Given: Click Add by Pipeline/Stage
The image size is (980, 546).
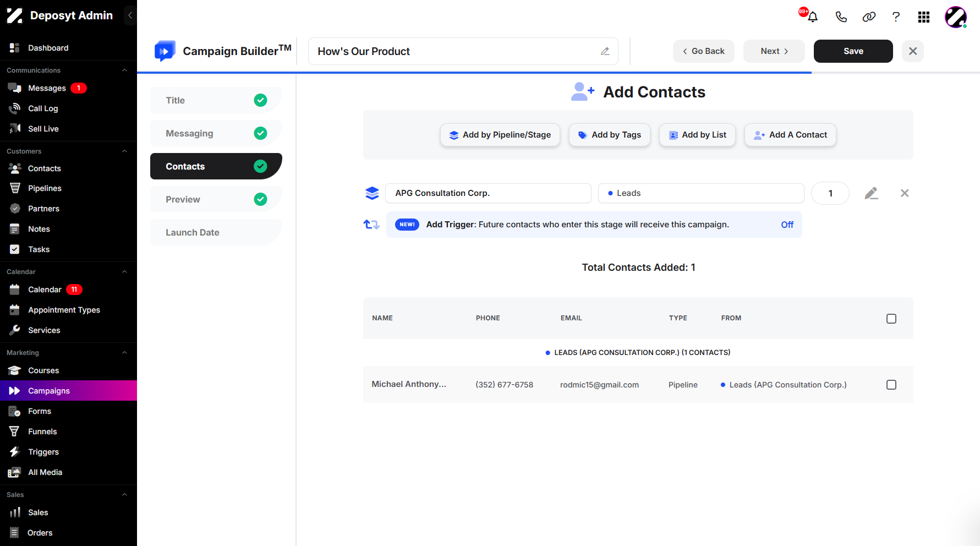Looking at the screenshot, I should (500, 135).
